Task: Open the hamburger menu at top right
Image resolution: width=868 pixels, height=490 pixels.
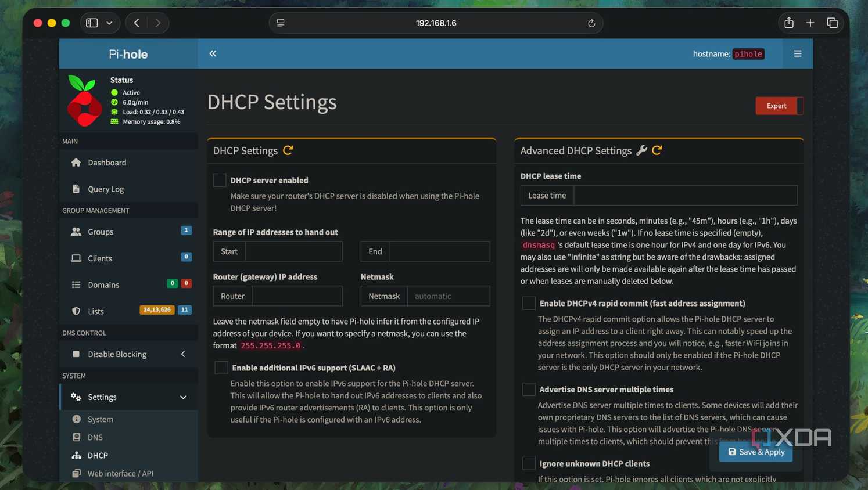Action: coord(798,53)
